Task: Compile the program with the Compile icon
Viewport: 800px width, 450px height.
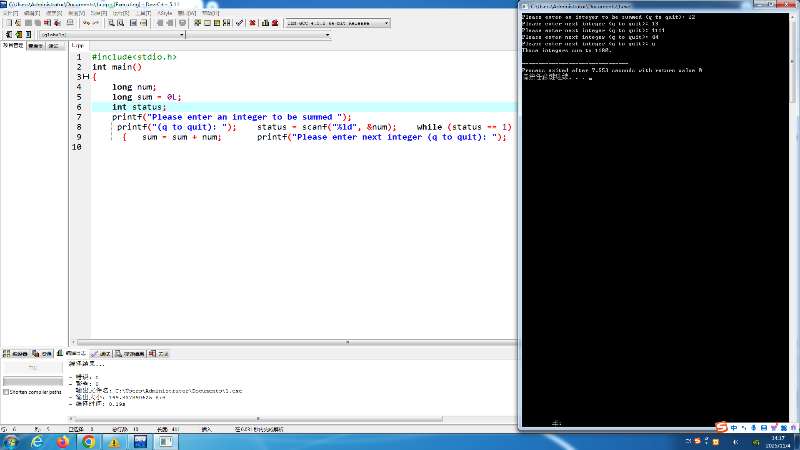Action: click(197, 23)
